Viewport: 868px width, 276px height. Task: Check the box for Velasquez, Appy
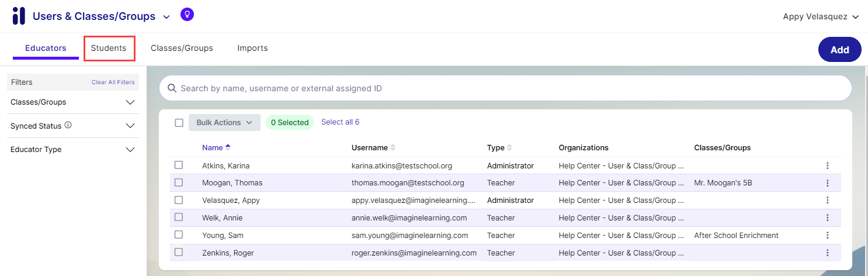[179, 200]
